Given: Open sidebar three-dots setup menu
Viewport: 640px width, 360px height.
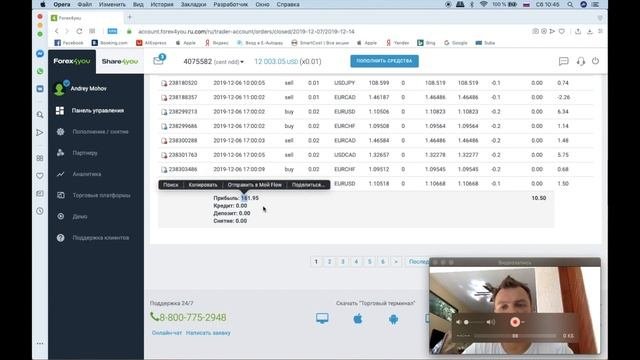Looking at the screenshot, I should 40,343.
